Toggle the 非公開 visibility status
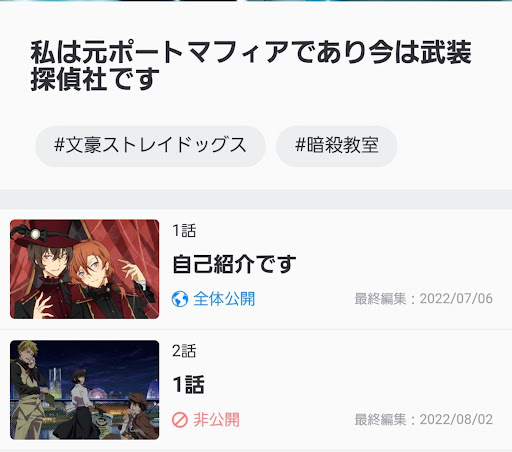The image size is (512, 452). pyautogui.click(x=216, y=419)
